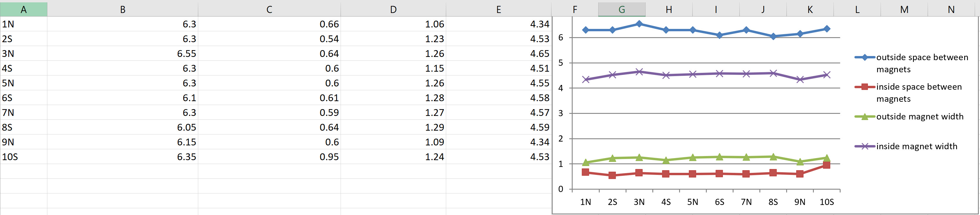This screenshot has width=980, height=215.
Task: Click purple X legend marker for inside magnet width
Action: point(865,146)
